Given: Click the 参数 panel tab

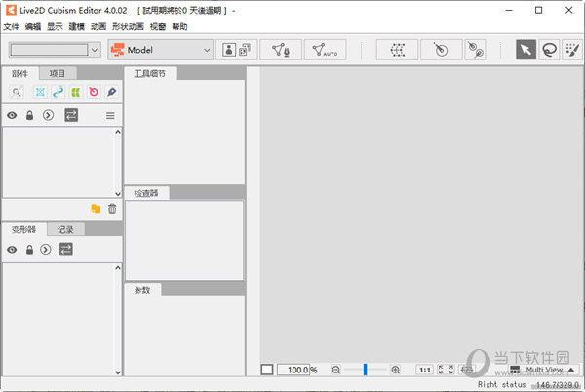Looking at the screenshot, I should [x=142, y=290].
